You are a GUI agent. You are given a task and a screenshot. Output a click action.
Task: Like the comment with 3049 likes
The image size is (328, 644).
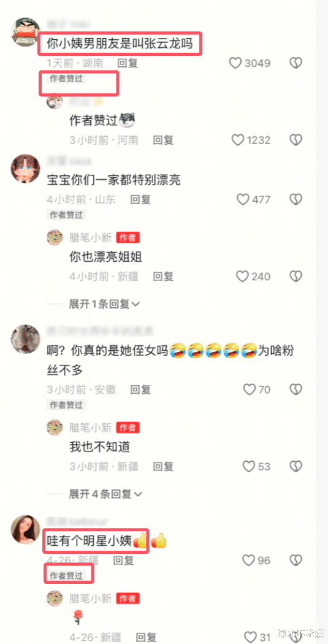(235, 63)
